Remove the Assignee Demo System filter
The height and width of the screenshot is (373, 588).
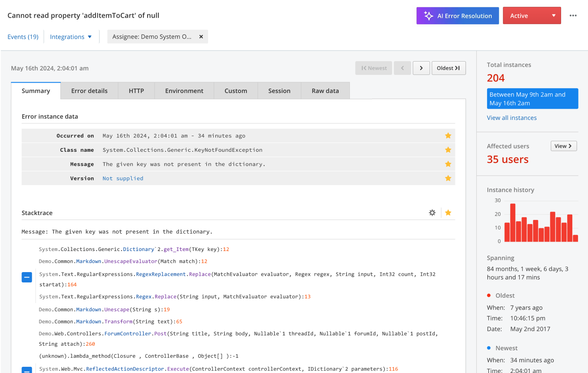coord(201,36)
